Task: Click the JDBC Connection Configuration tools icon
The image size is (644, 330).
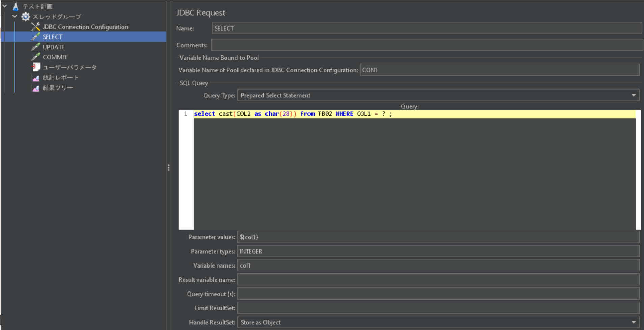Action: (36, 27)
